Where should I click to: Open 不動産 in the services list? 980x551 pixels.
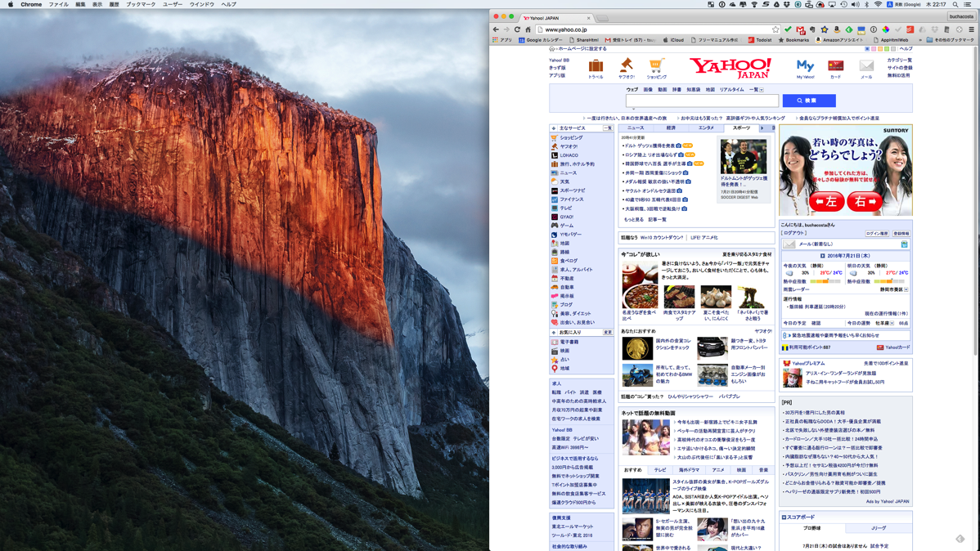coord(567,278)
